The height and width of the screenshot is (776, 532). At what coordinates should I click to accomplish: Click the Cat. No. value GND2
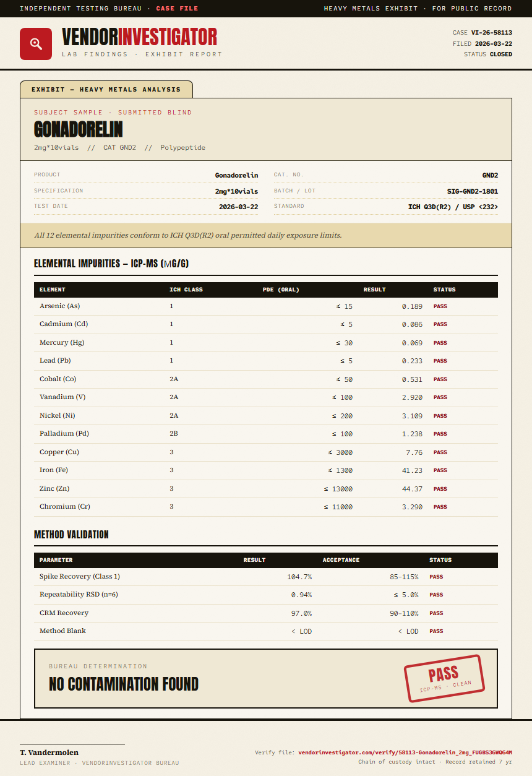coord(490,175)
